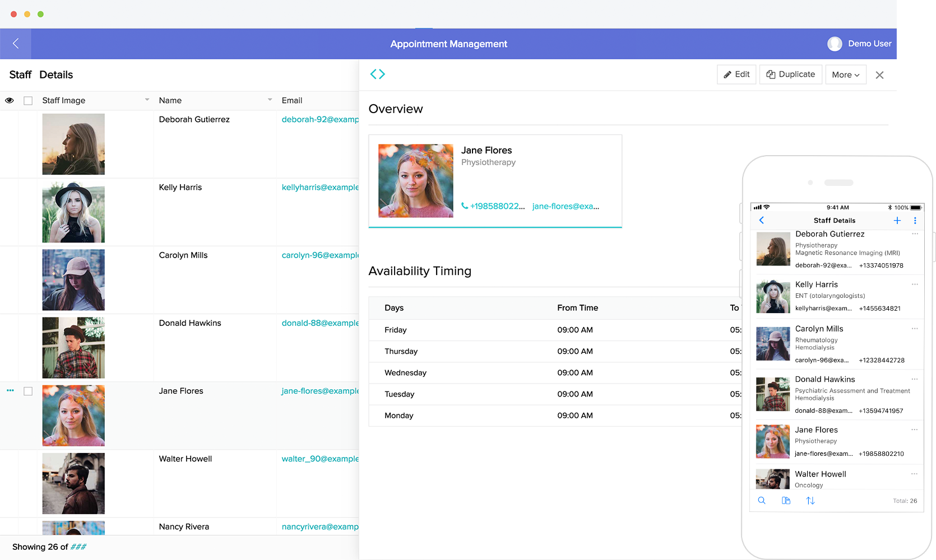The height and width of the screenshot is (560, 936).
Task: Click Carolyn Mills's staff photo in table
Action: (73, 280)
